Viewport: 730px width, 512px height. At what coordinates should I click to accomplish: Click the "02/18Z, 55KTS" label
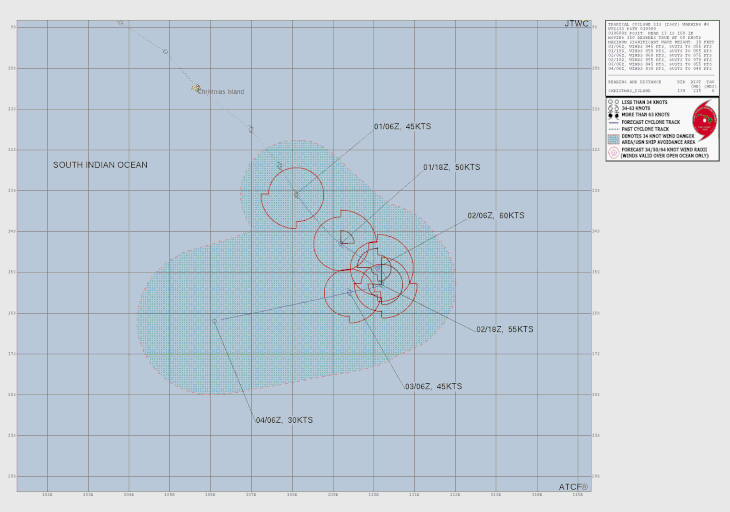click(505, 329)
